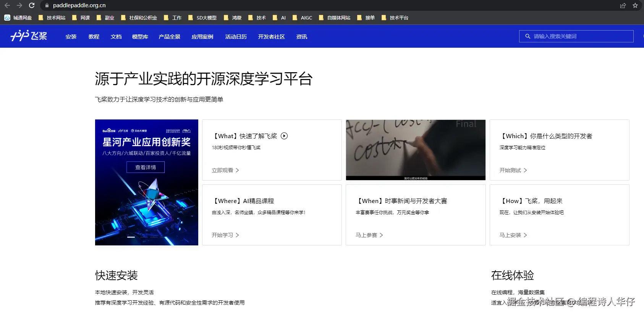Open the 技术平台 bookmark folder
This screenshot has width=644, height=316.
click(x=395, y=18)
